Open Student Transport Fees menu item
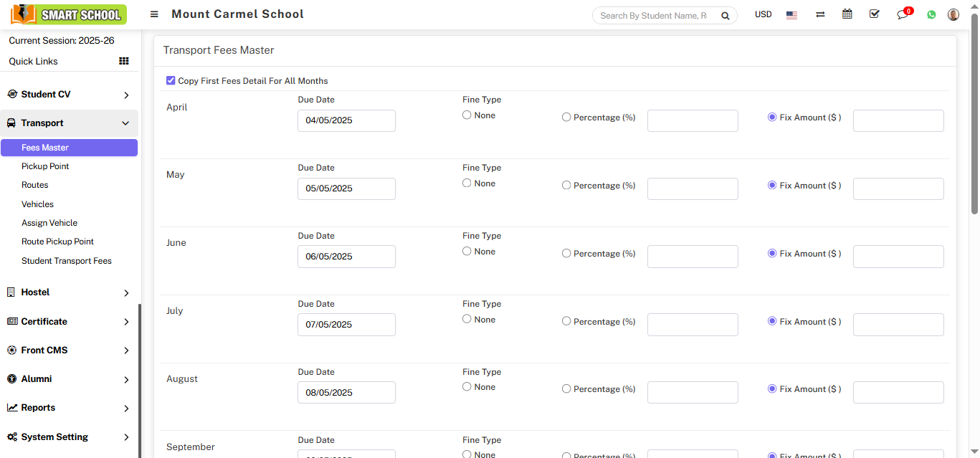The width and height of the screenshot is (980, 458). pos(67,261)
